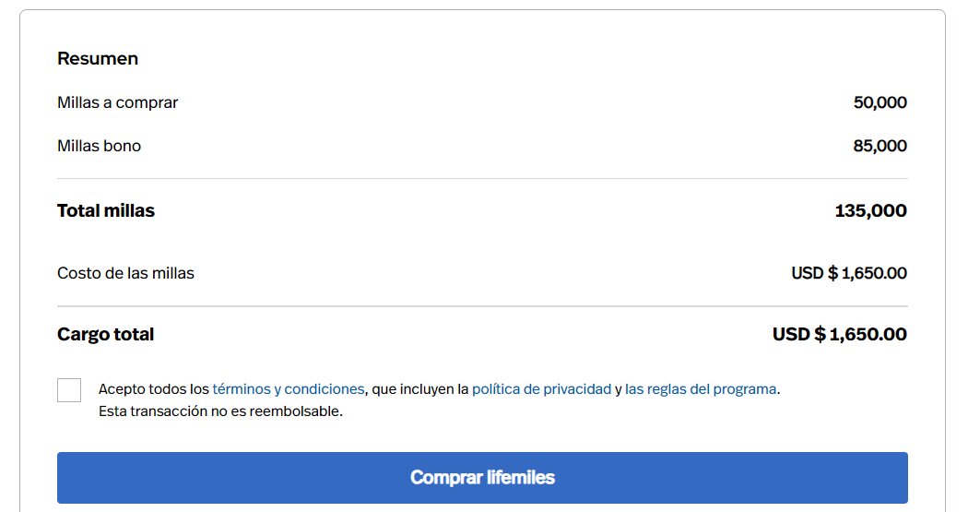Click the Cargo total label

tap(105, 335)
